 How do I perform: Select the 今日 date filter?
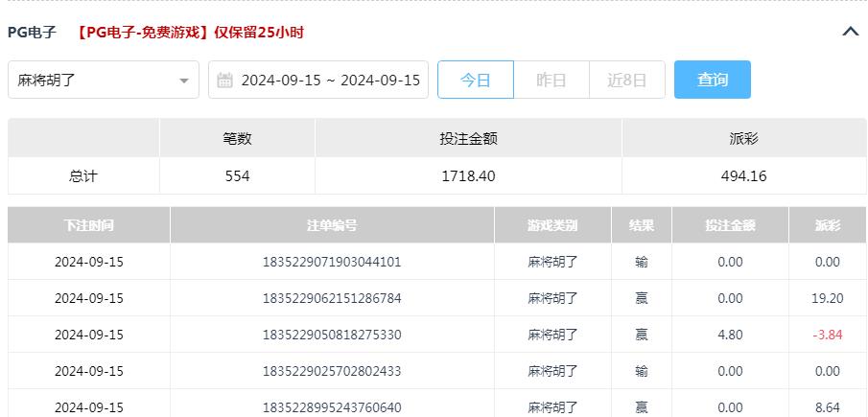(x=476, y=81)
